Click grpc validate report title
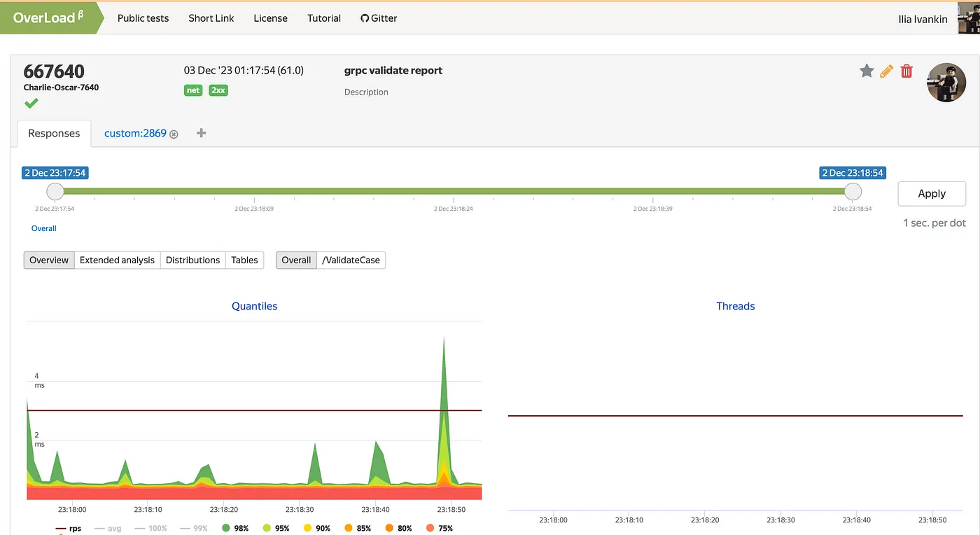This screenshot has width=980, height=535. (393, 70)
